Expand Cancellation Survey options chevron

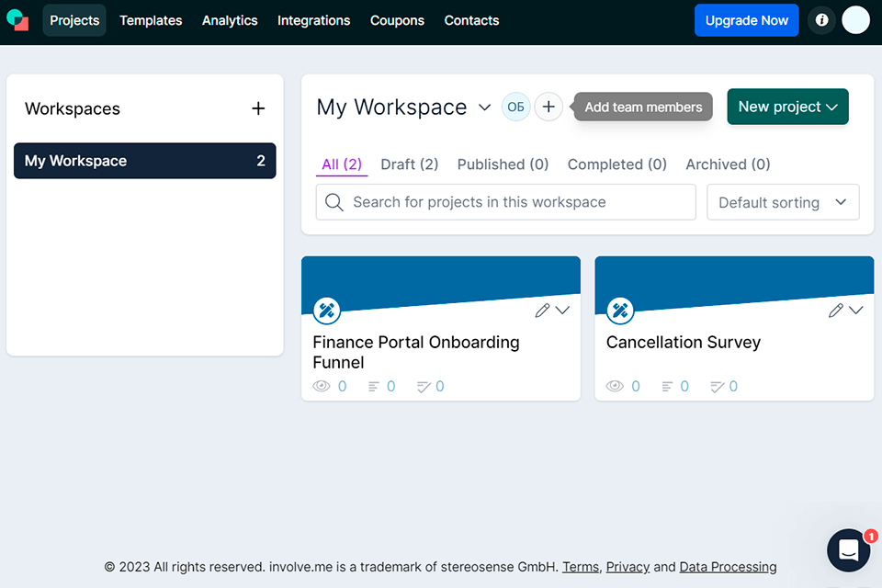[856, 311]
